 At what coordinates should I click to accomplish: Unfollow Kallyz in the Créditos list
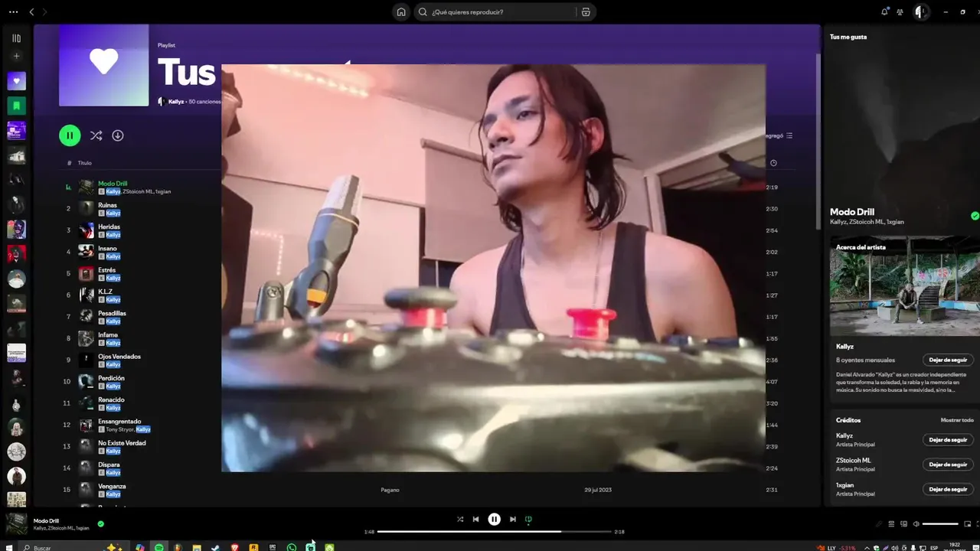tap(948, 440)
